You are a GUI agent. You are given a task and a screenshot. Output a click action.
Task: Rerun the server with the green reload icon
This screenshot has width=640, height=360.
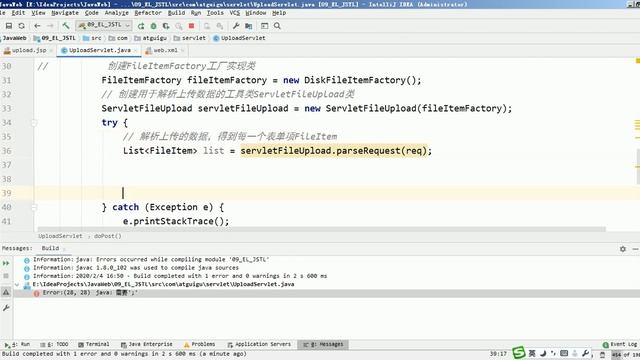[x=141, y=26]
